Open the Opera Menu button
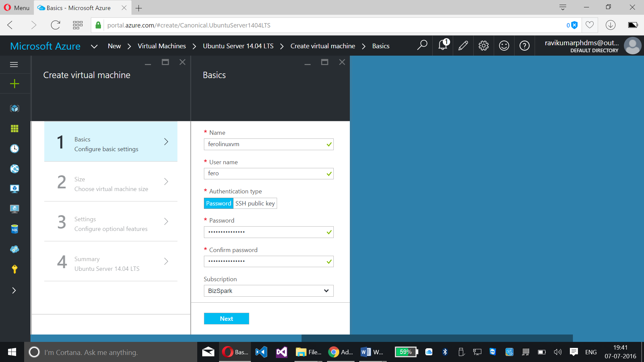The width and height of the screenshot is (644, 362). coord(17,7)
